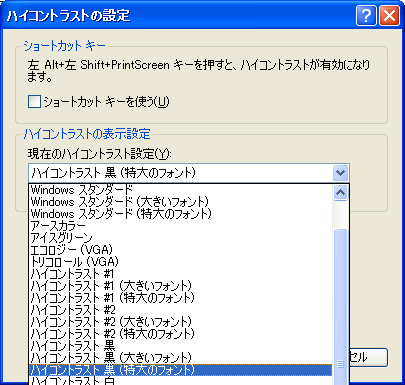405x385 pixels.
Task: Select ハイコントラスト 白 at list bottom
Action: [180, 381]
